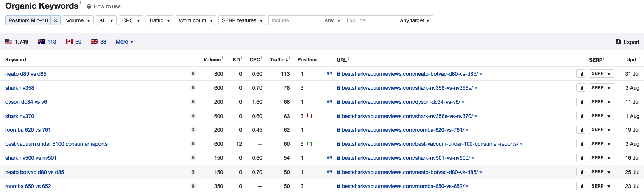The width and height of the screenshot is (644, 193).
Task: Select the United States flag 1,749 results
Action: [17, 42]
